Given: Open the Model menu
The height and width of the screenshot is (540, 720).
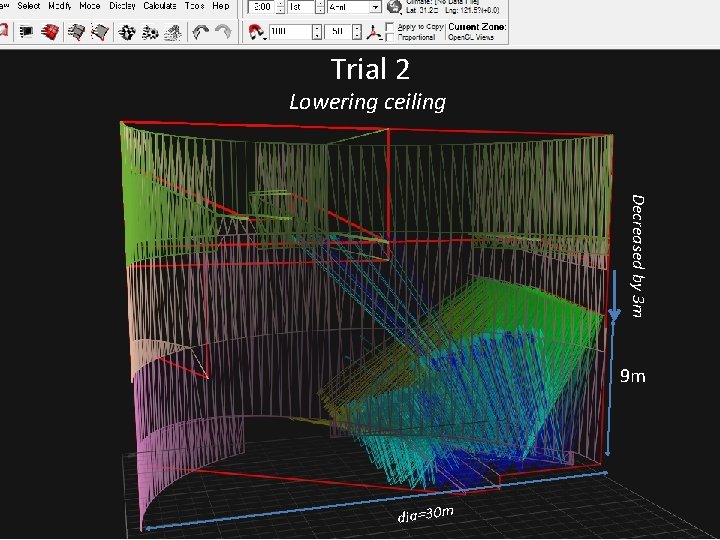Looking at the screenshot, I should coord(90,6).
